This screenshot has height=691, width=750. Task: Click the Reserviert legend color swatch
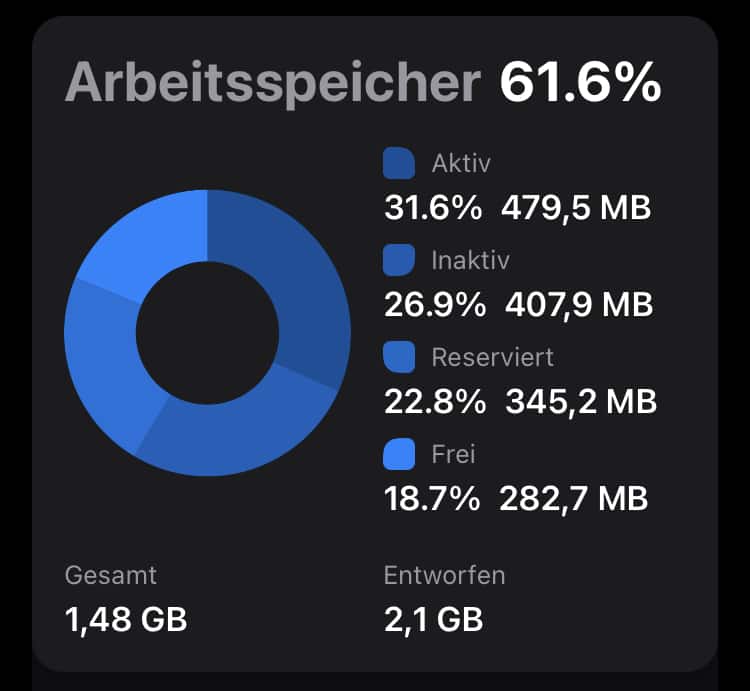point(399,357)
